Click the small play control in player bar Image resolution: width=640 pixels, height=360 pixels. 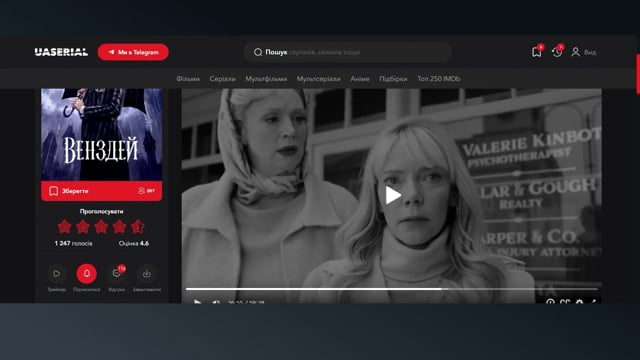(198, 302)
